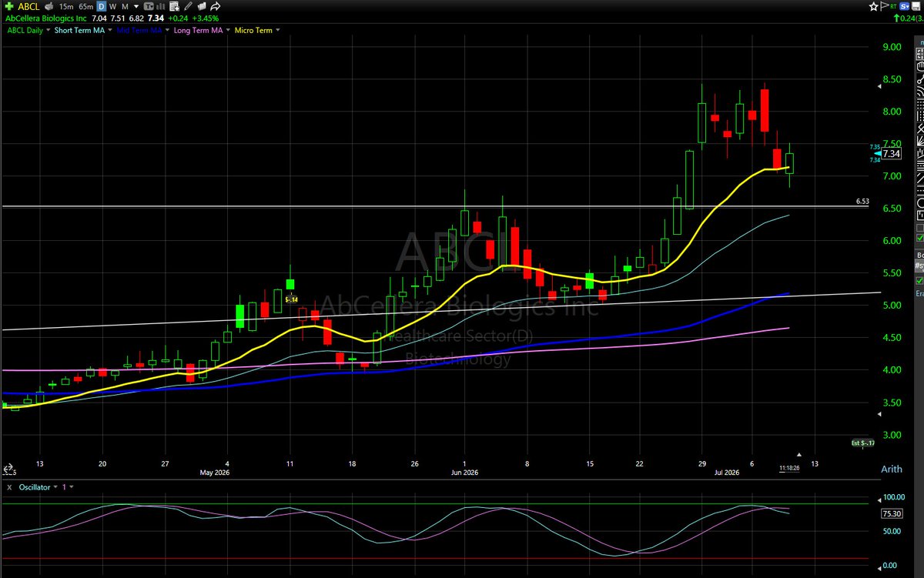This screenshot has height=578, width=924.
Task: Select the W weekly time frame
Action: point(112,7)
